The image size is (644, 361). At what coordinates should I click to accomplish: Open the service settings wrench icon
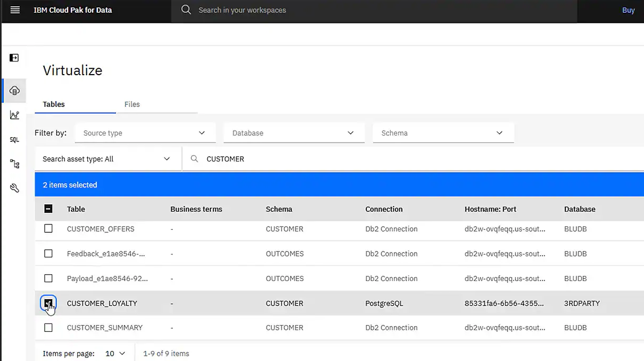pyautogui.click(x=14, y=187)
